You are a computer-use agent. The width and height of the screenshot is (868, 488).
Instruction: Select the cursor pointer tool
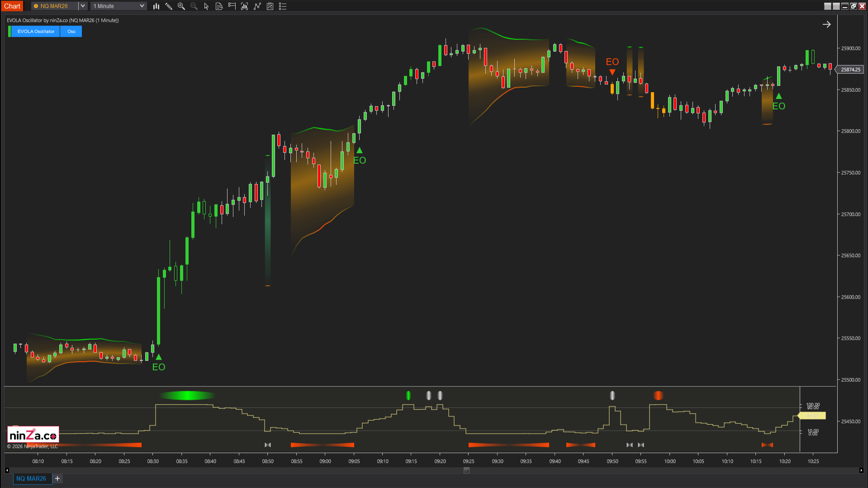click(x=206, y=6)
